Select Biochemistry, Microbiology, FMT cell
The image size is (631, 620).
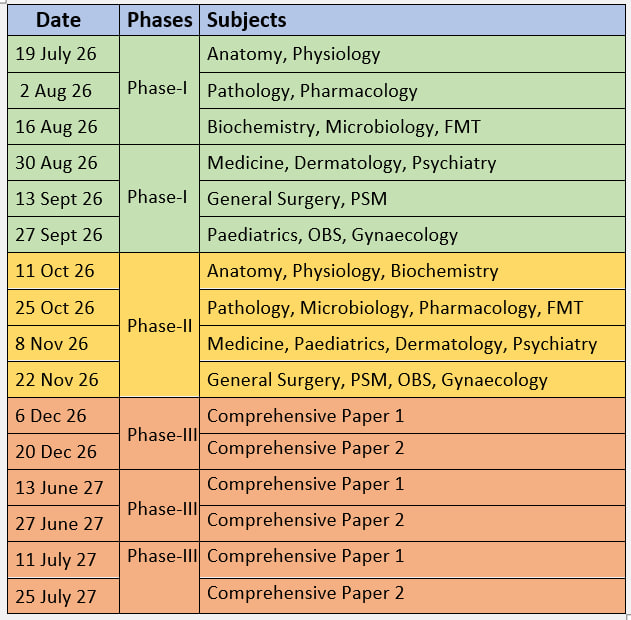[412, 127]
